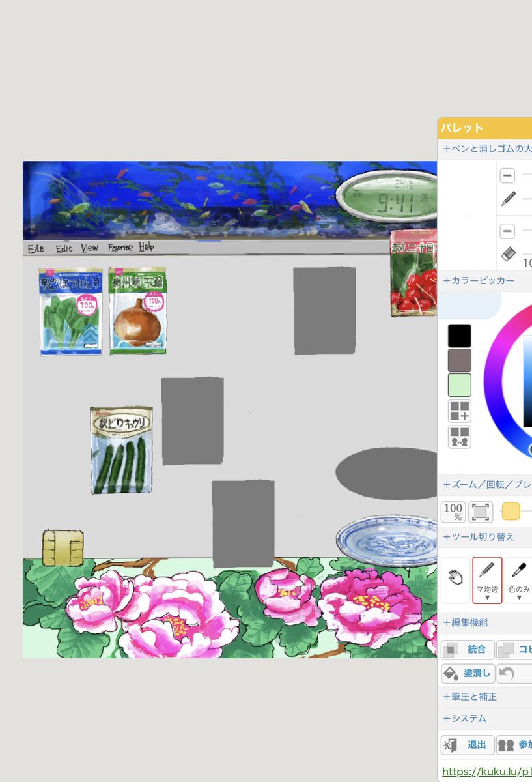532x782 pixels.
Task: Pick the gray-brown color swatch
Action: coord(459,360)
